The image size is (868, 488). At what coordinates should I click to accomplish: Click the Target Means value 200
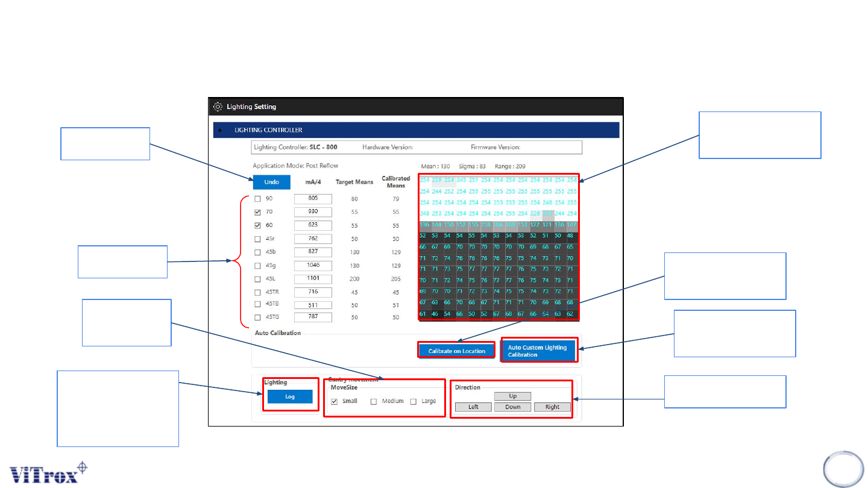click(x=354, y=279)
